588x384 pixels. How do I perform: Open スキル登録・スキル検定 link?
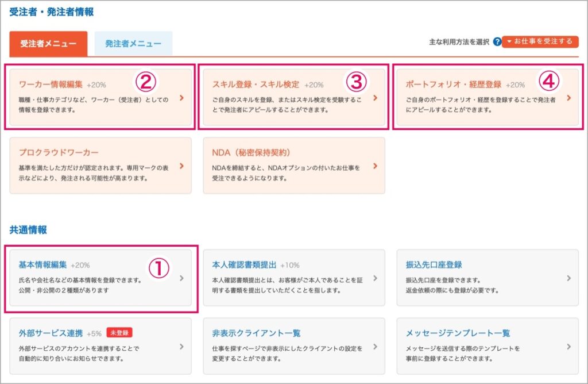tap(256, 85)
